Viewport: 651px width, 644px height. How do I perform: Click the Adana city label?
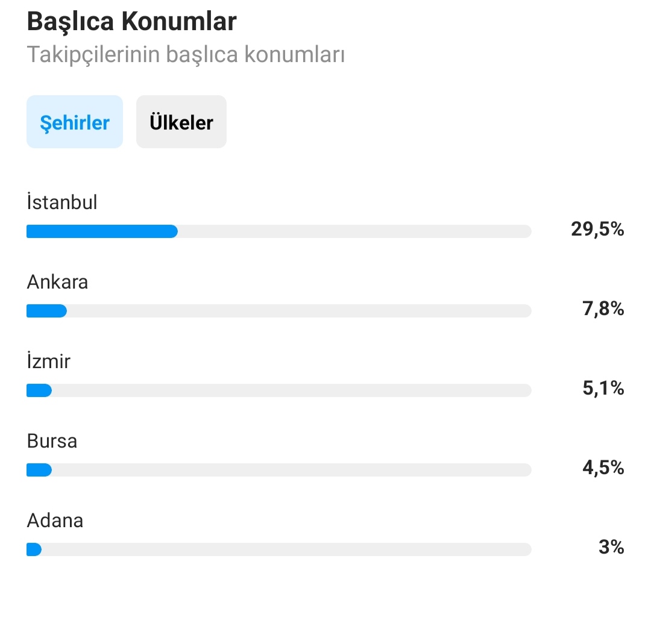(55, 521)
